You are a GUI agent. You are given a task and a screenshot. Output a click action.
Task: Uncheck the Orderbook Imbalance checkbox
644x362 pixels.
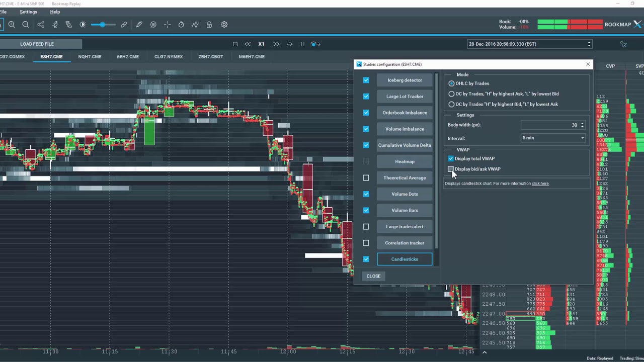click(366, 113)
